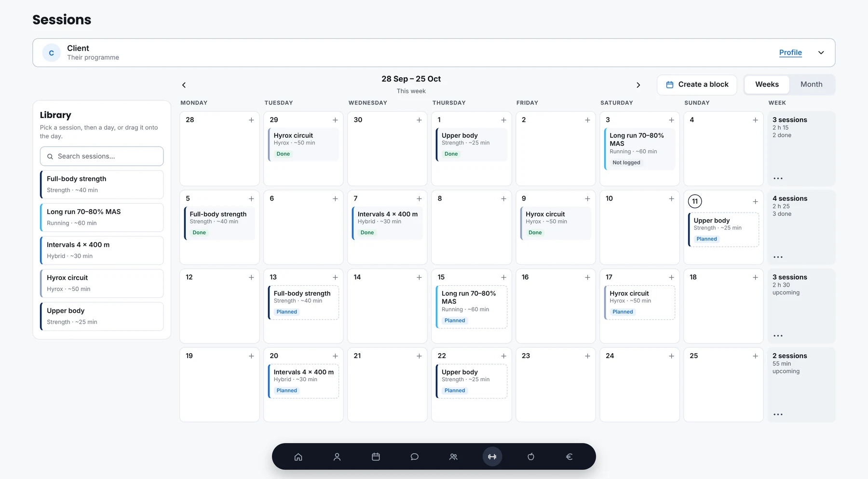Add a session on Monday 28
This screenshot has height=479, width=868.
(251, 120)
